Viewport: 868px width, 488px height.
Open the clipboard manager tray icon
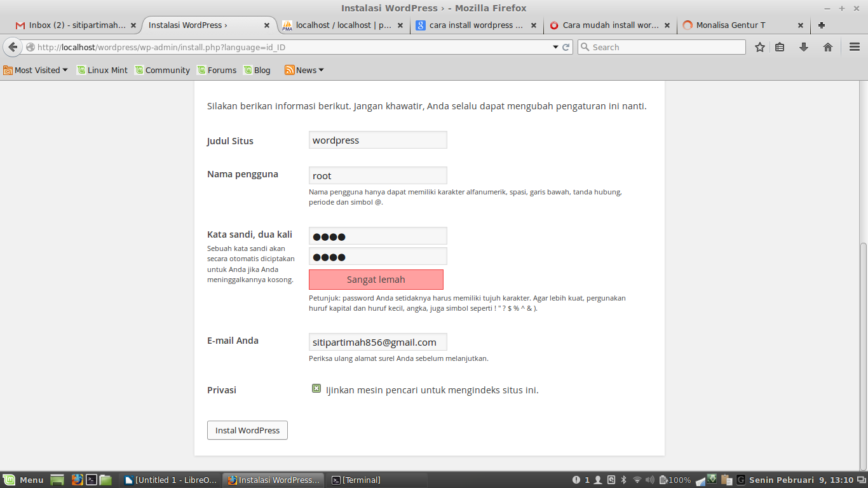726,480
